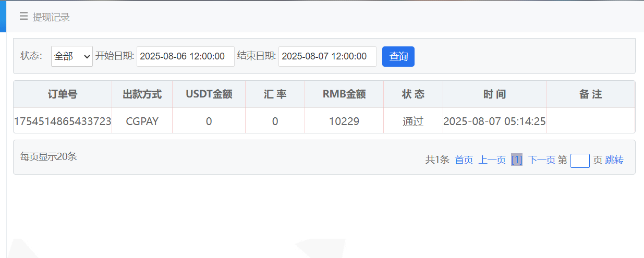Select order number 1754514865433723 cell

63,121
